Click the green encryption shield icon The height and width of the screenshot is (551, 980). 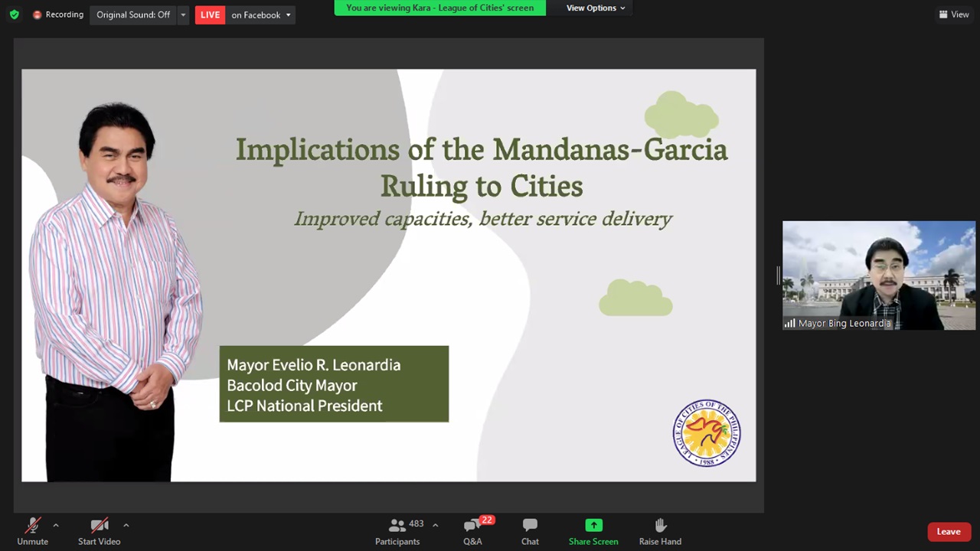coord(14,15)
